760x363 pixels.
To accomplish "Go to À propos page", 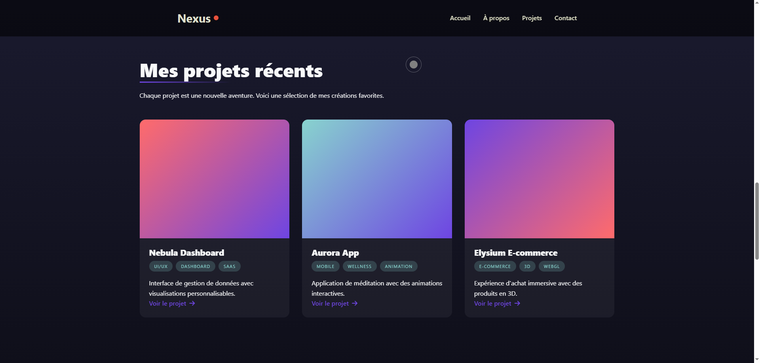I will pos(496,18).
